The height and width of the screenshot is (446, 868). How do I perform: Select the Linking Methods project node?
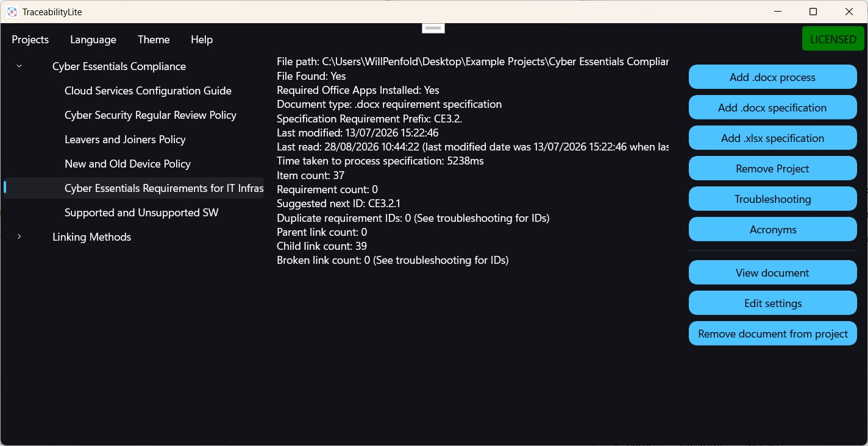tap(91, 237)
